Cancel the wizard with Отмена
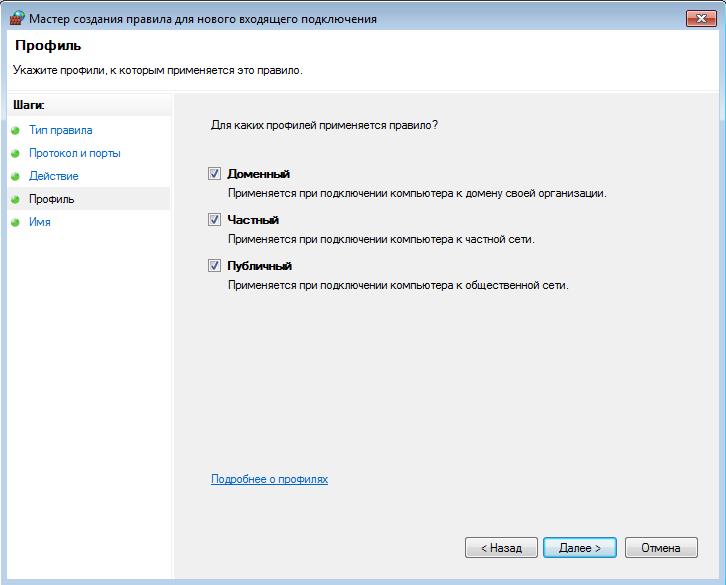This screenshot has width=726, height=585. click(661, 547)
